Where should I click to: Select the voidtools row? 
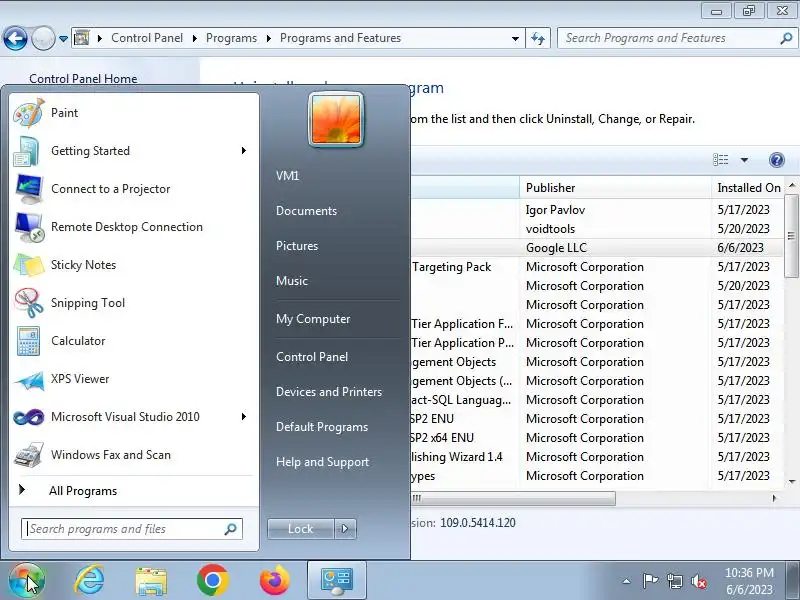(595, 229)
